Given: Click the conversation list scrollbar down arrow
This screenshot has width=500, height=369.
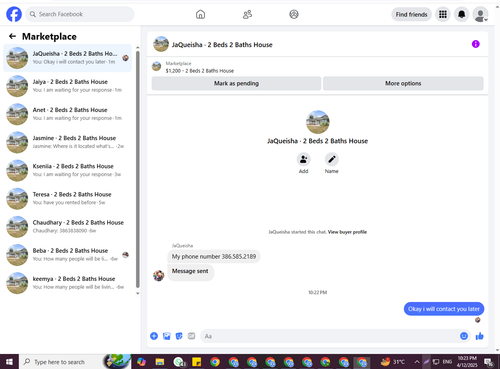Looking at the screenshot, I should click(138, 293).
